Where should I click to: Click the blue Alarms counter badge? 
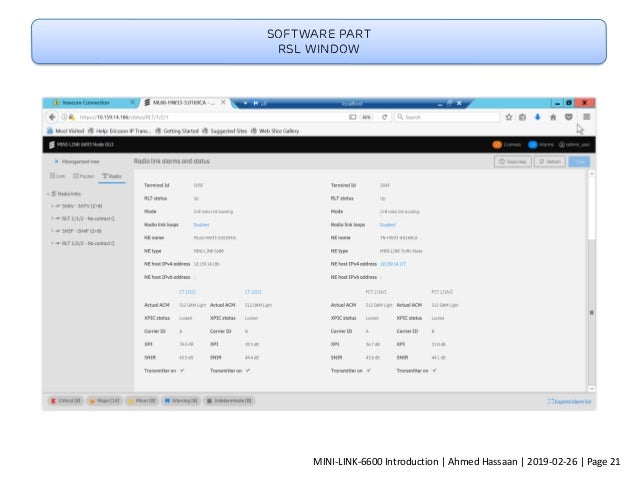point(533,144)
